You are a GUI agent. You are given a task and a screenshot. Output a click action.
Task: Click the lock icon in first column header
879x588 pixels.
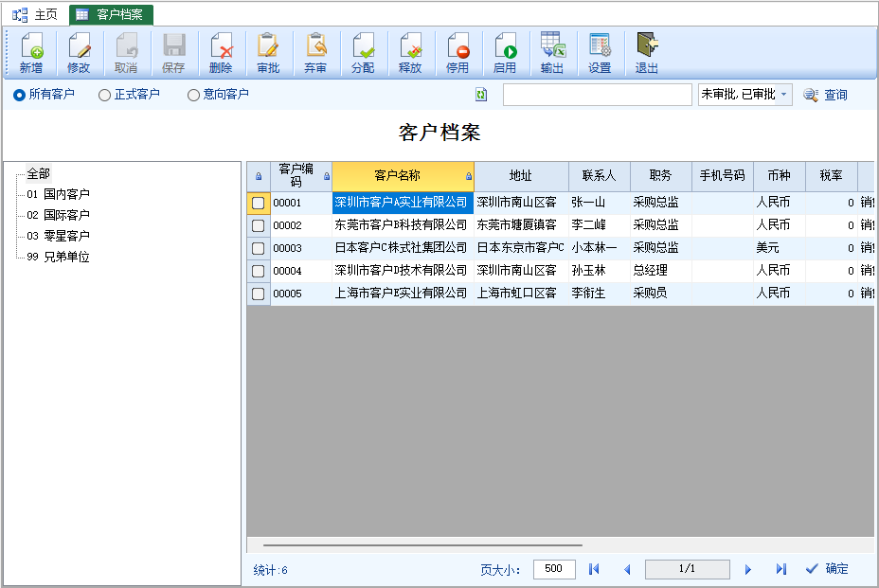tap(259, 176)
